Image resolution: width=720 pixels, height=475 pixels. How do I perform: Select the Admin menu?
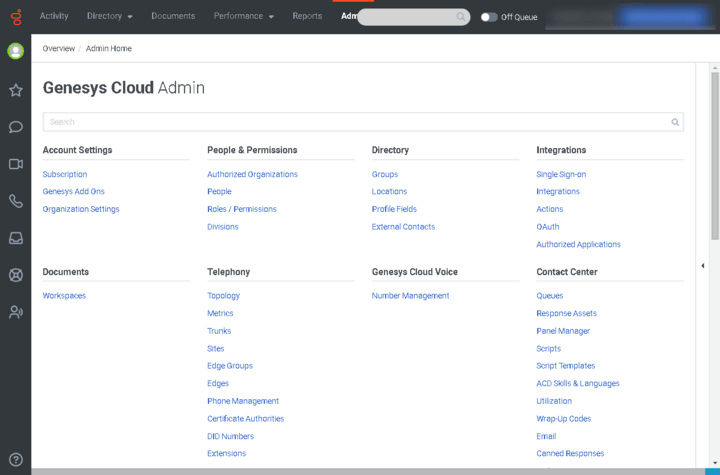click(x=349, y=16)
